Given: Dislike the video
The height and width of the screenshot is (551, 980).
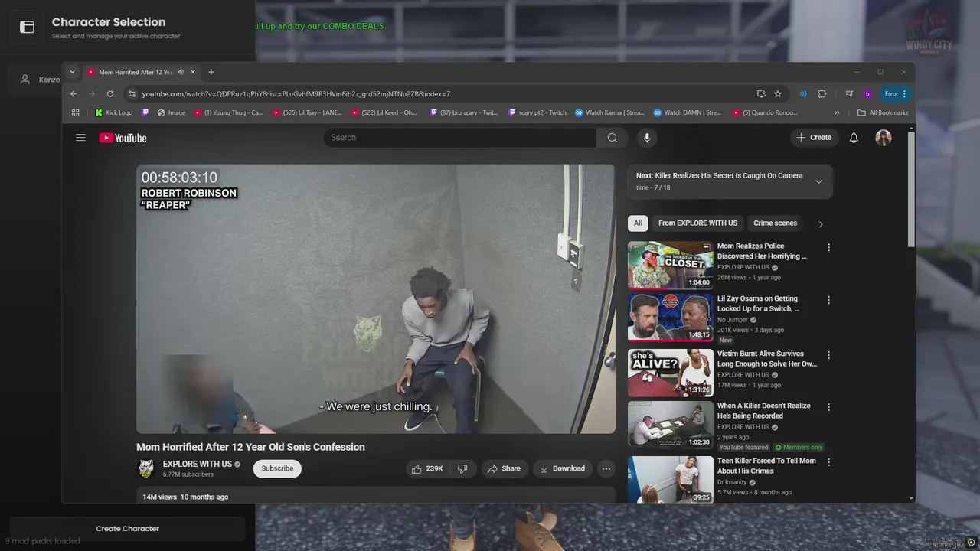Looking at the screenshot, I should (x=462, y=468).
